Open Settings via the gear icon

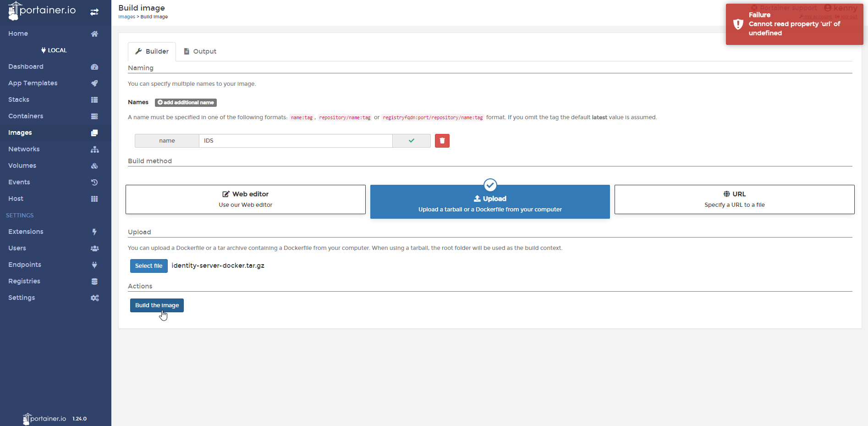coord(94,298)
